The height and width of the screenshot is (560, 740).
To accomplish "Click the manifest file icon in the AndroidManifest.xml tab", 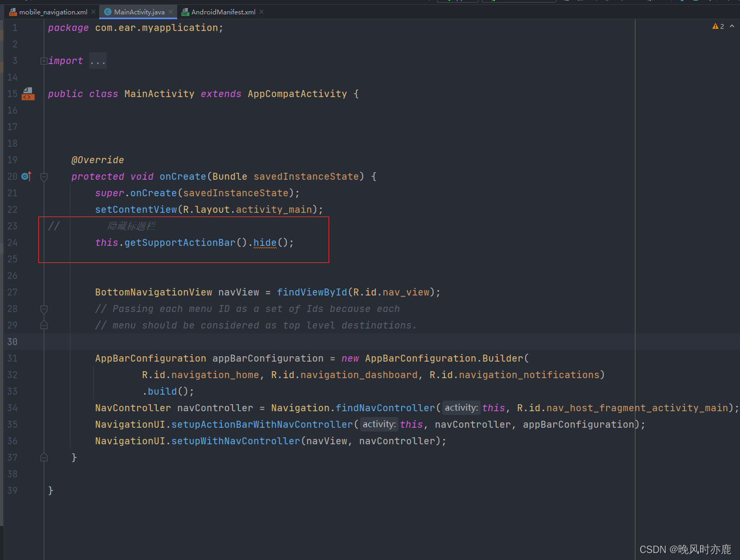I will (185, 12).
